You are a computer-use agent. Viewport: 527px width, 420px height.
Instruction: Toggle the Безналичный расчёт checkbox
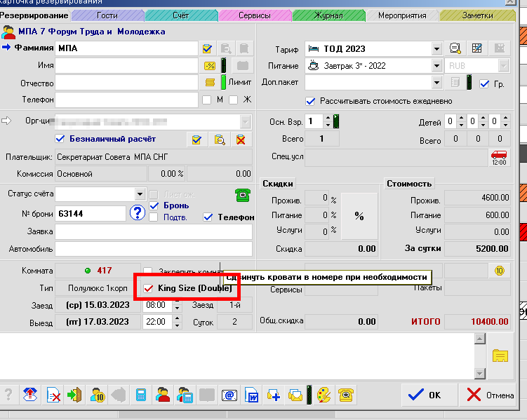pos(59,139)
